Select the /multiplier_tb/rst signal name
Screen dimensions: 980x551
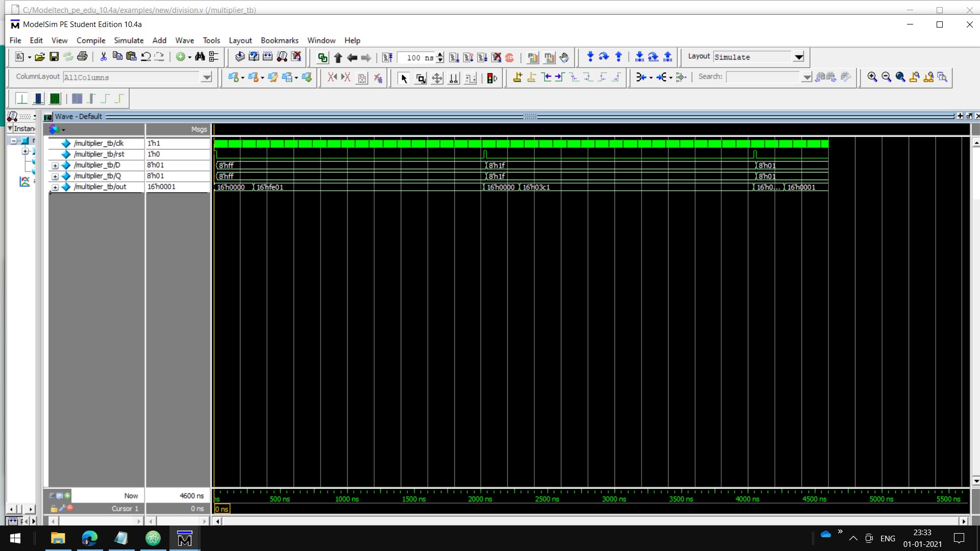[99, 154]
